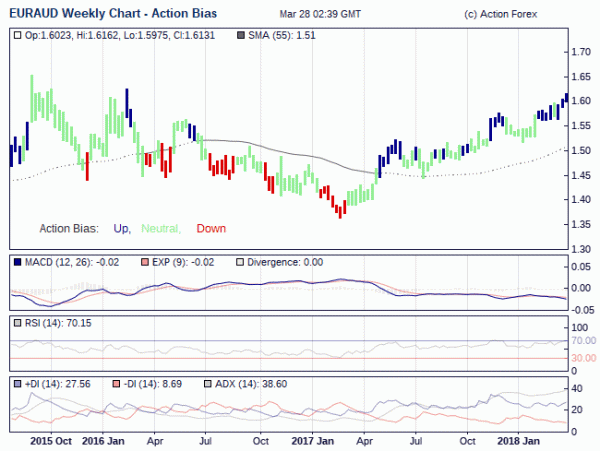The width and height of the screenshot is (600, 451).
Task: Click the 100 label on RSI axis
Action: pyautogui.click(x=579, y=327)
